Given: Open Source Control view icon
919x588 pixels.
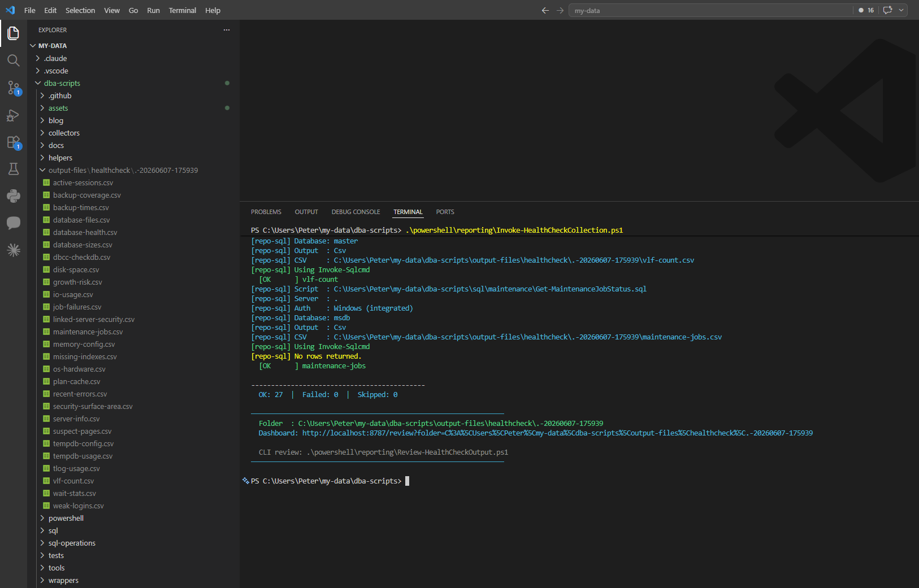Looking at the screenshot, I should [14, 88].
